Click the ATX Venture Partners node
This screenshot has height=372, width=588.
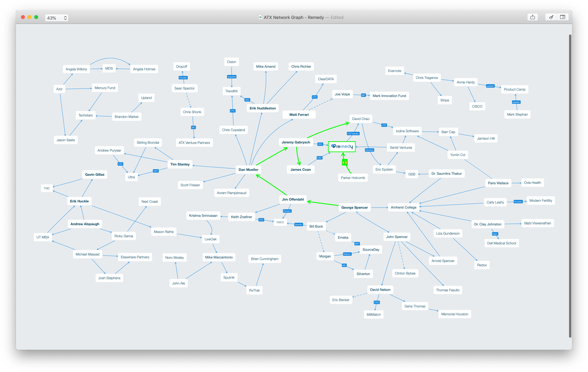click(x=194, y=143)
